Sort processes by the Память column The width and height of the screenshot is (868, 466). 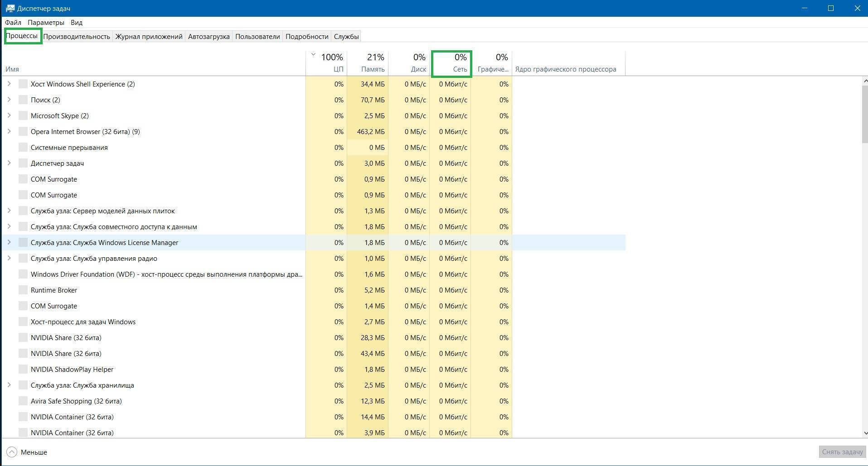click(x=372, y=63)
